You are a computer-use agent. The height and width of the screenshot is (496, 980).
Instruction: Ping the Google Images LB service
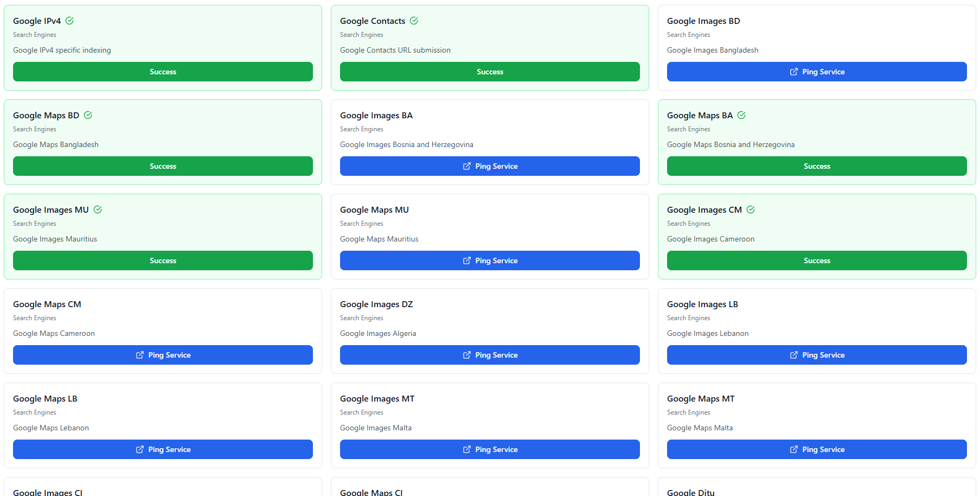(x=816, y=355)
